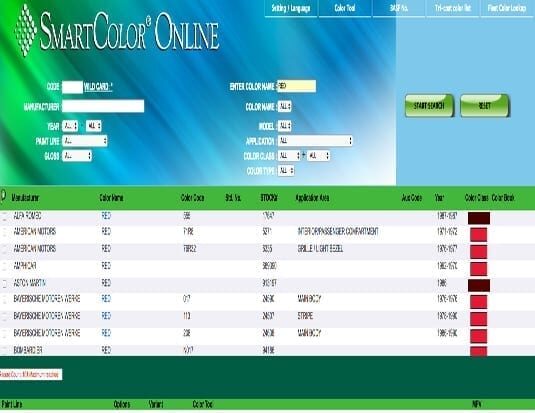Open the COLOR NAME dropdown
This screenshot has height=413, width=535.
pyautogui.click(x=285, y=106)
